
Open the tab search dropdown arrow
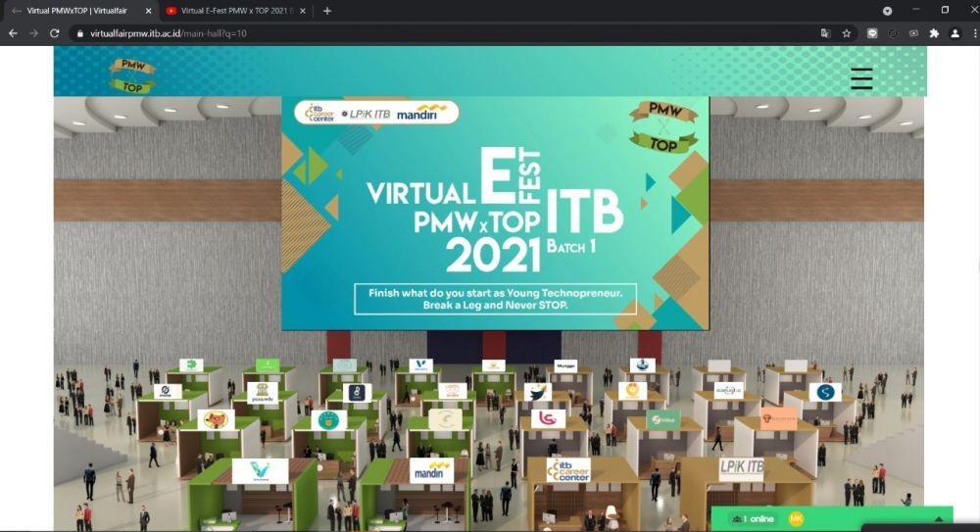point(887,11)
